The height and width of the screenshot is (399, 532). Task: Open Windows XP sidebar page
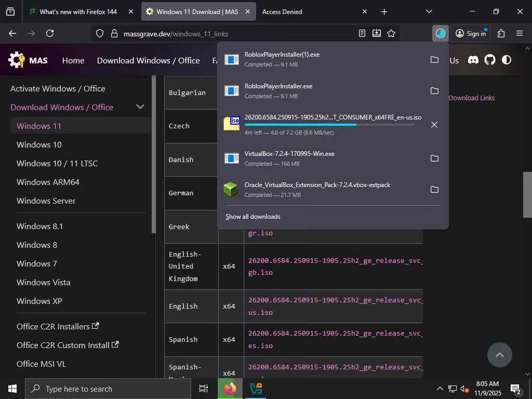[39, 301]
